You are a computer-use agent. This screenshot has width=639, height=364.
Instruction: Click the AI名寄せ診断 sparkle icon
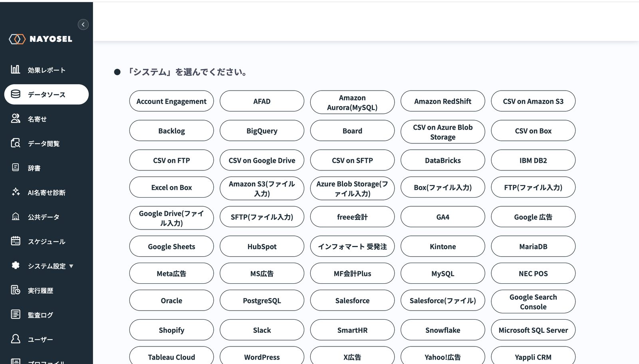pyautogui.click(x=15, y=192)
